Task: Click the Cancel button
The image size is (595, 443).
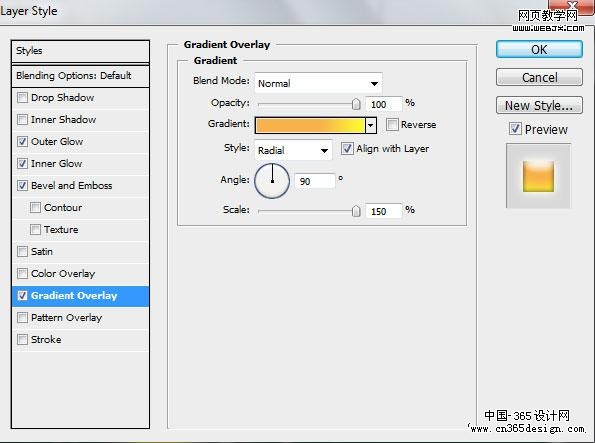Action: (x=539, y=77)
